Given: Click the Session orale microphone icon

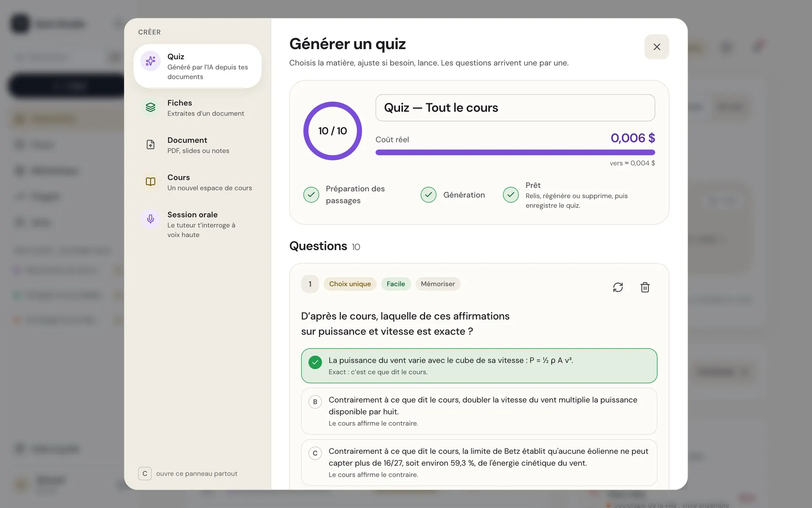Looking at the screenshot, I should click(x=151, y=219).
